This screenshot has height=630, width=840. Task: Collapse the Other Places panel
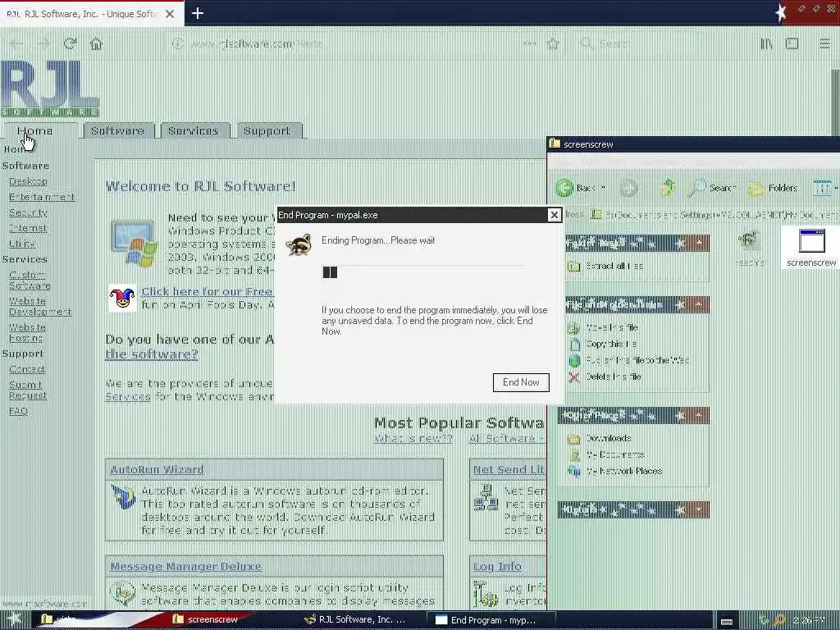click(x=699, y=415)
